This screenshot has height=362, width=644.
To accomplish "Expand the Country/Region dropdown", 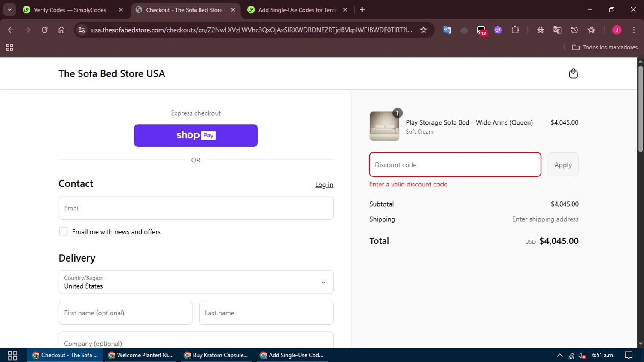I will pyautogui.click(x=196, y=282).
